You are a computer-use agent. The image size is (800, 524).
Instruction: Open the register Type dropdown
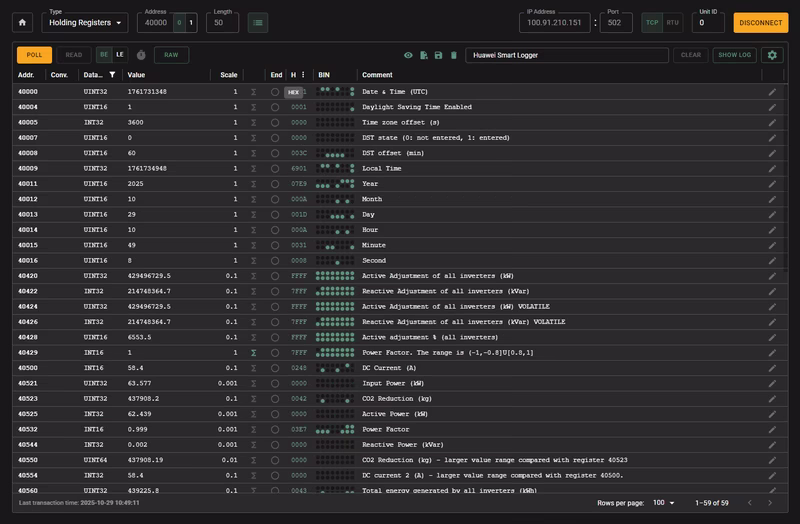(x=87, y=22)
